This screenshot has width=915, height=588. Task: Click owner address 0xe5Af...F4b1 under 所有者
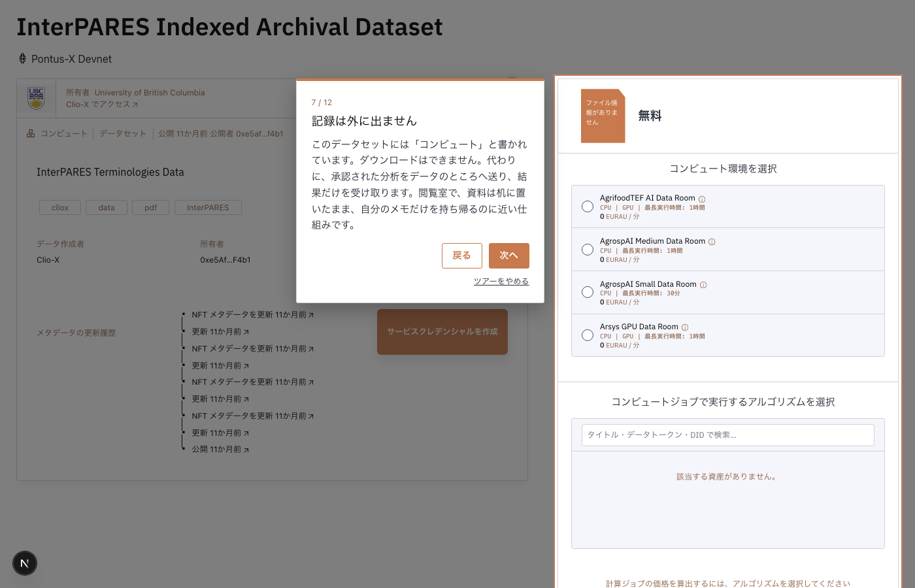[225, 260]
